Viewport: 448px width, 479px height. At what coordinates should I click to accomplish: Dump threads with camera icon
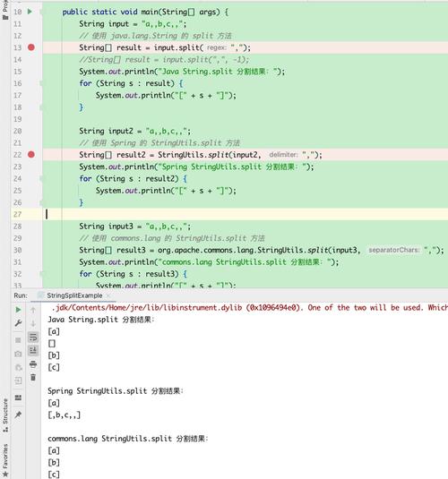(x=18, y=354)
